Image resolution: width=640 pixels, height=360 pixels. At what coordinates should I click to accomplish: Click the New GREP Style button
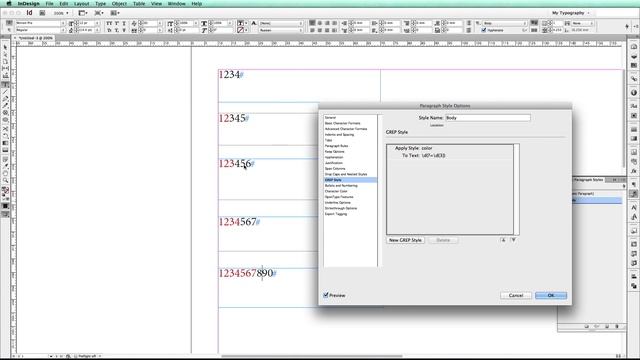[x=405, y=240]
